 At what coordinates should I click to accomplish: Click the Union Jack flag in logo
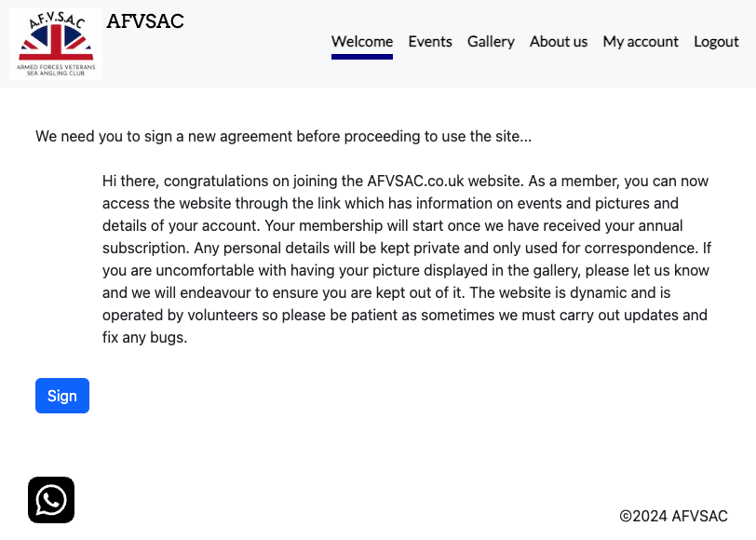pyautogui.click(x=56, y=43)
